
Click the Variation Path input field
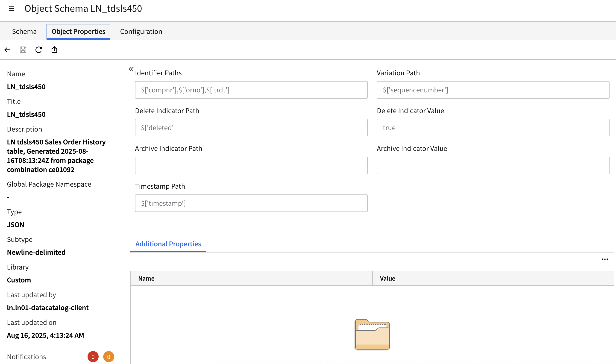493,90
